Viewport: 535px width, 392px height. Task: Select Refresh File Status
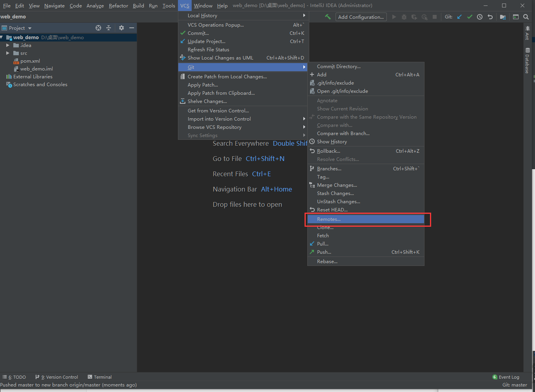[x=243, y=50]
